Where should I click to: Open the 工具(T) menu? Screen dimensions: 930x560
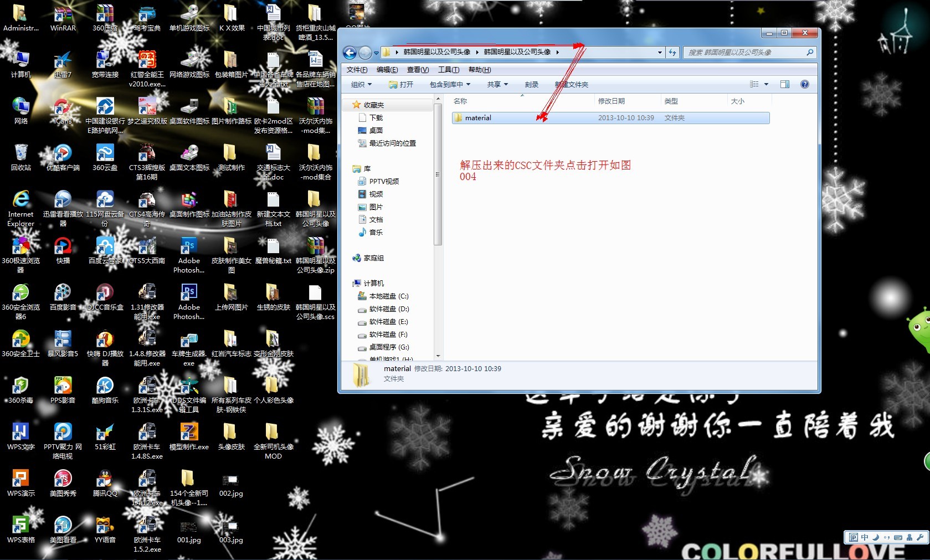[x=449, y=70]
